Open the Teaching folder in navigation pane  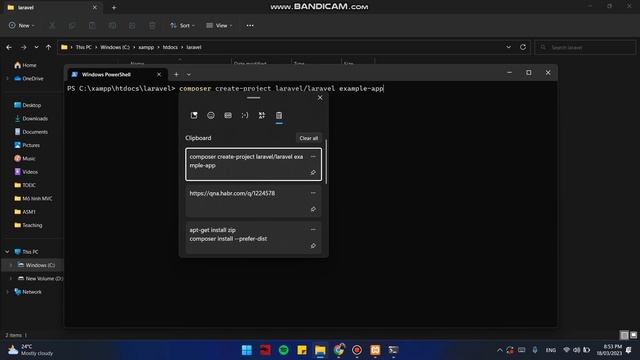click(28, 225)
